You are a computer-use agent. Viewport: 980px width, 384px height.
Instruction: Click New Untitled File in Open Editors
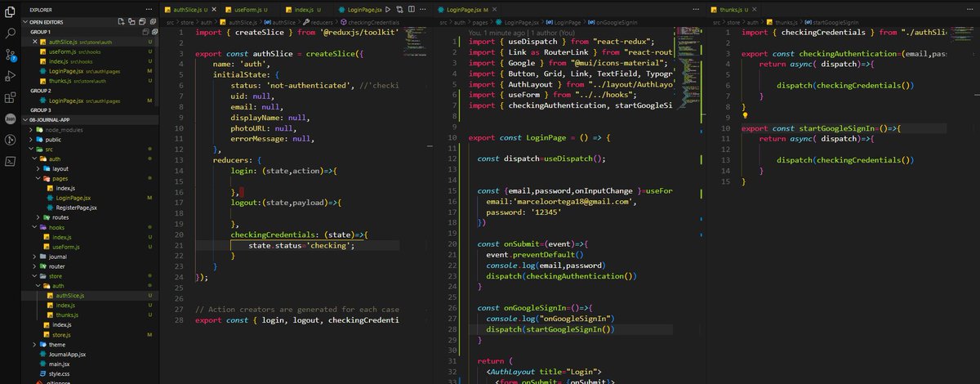[120, 22]
